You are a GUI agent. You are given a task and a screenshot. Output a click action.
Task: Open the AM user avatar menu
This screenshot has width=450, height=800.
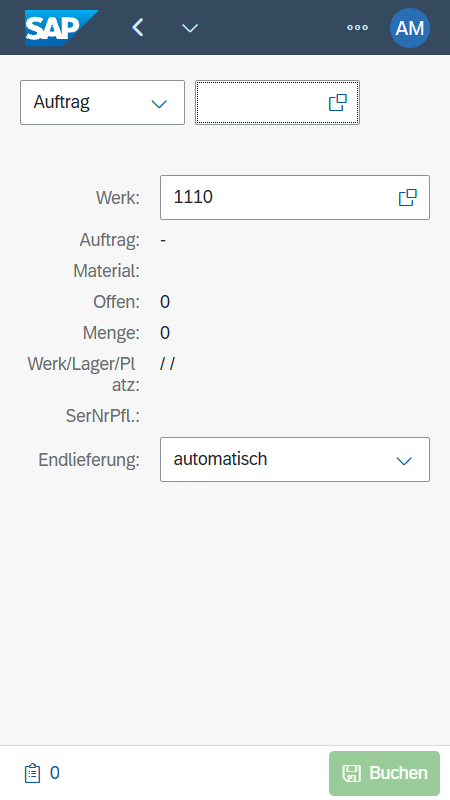point(410,28)
